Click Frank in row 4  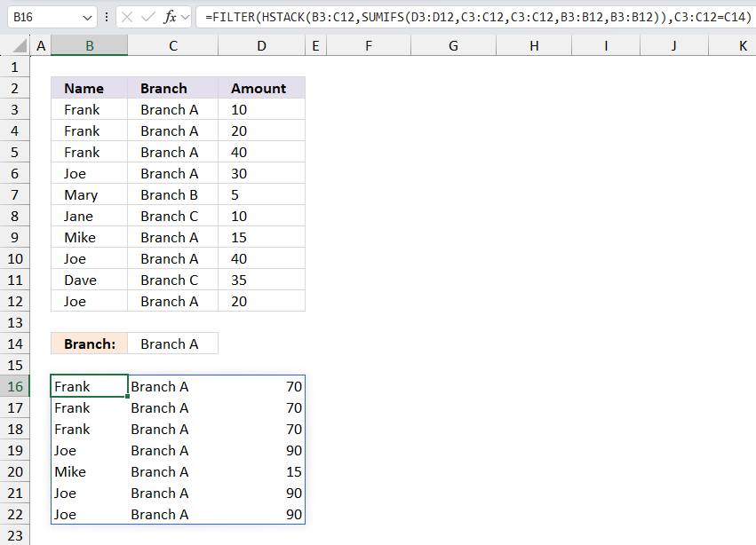[89, 130]
